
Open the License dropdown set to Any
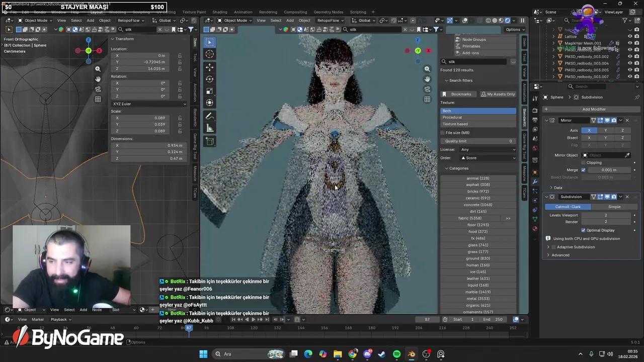pos(488,149)
